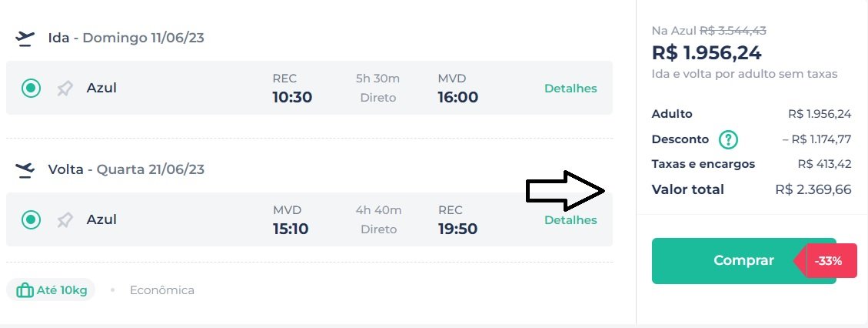Expand Detalhes for the 10:30 REC flight
This screenshot has width=868, height=328.
click(570, 89)
